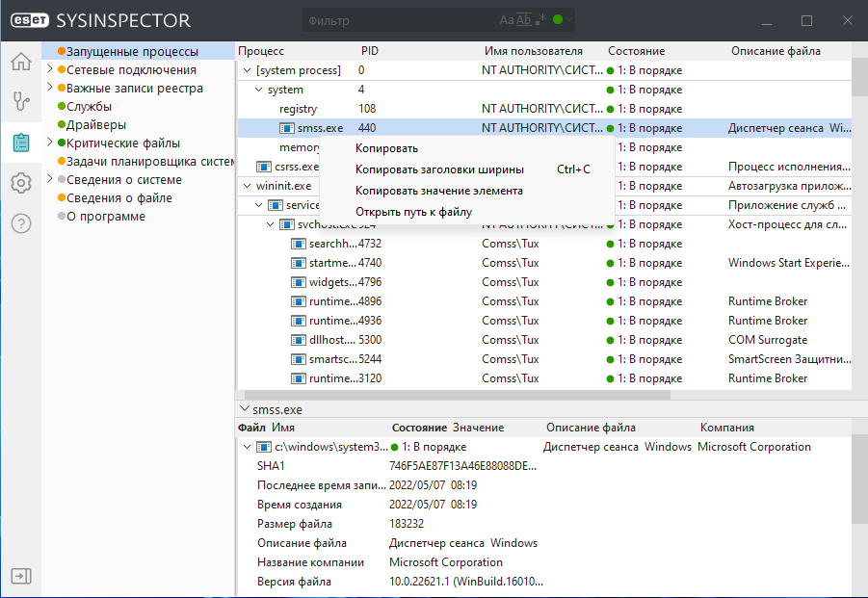Expand Важные записи реестра in sidebar
The height and width of the screenshot is (598, 868).
click(49, 88)
